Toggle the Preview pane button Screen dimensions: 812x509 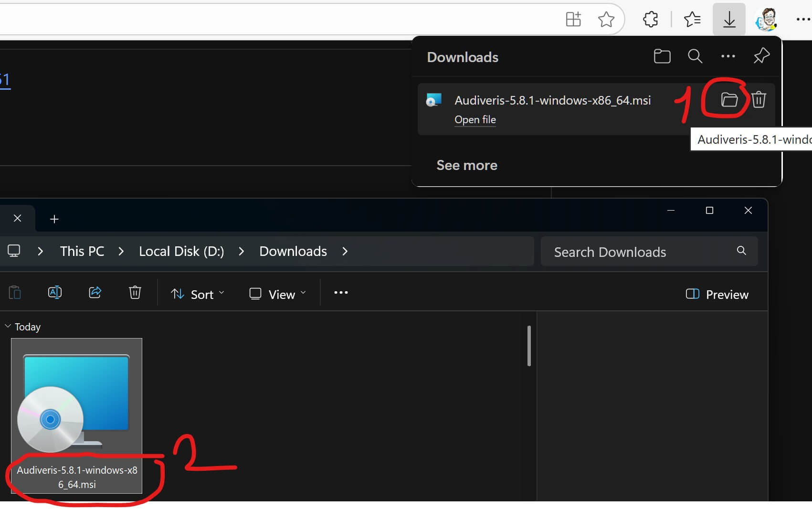(x=717, y=294)
